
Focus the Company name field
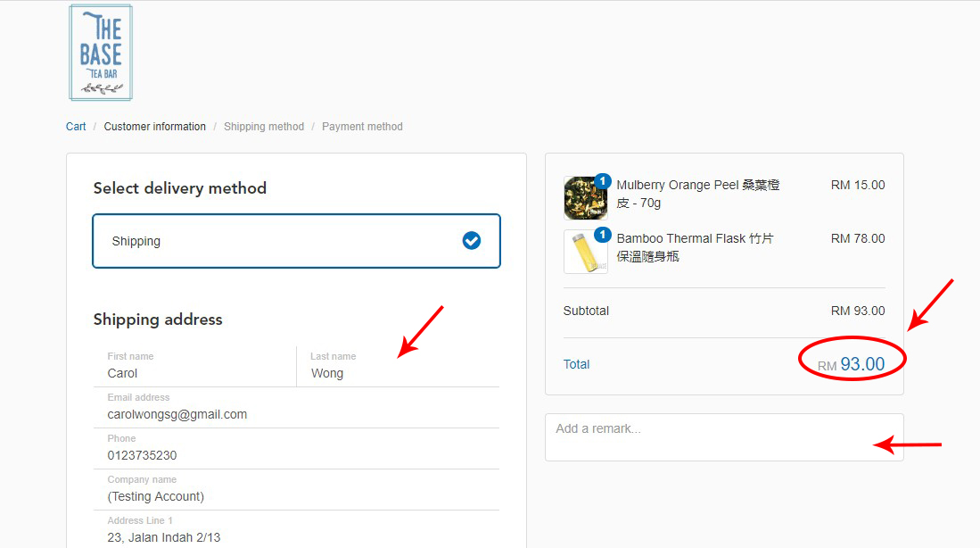pos(296,496)
